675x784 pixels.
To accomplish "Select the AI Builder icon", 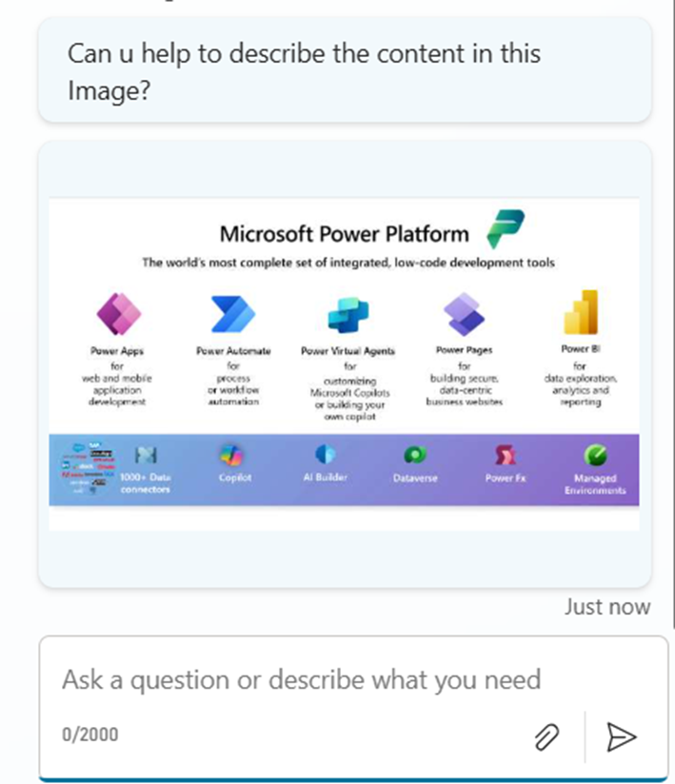I will (327, 454).
